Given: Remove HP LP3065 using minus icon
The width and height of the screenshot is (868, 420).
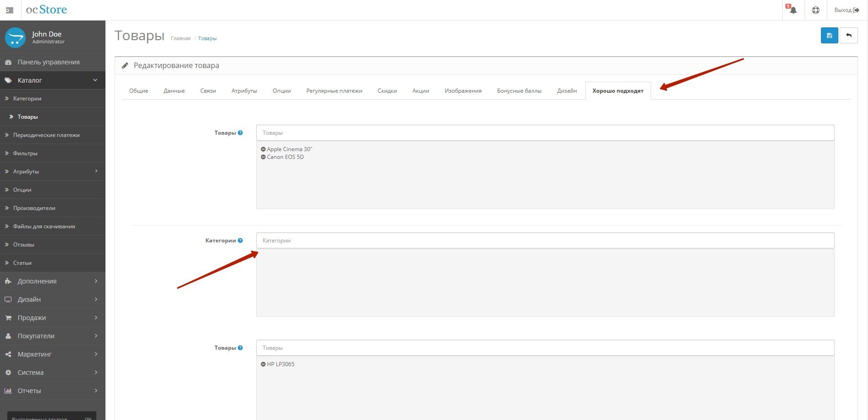Looking at the screenshot, I should [263, 364].
